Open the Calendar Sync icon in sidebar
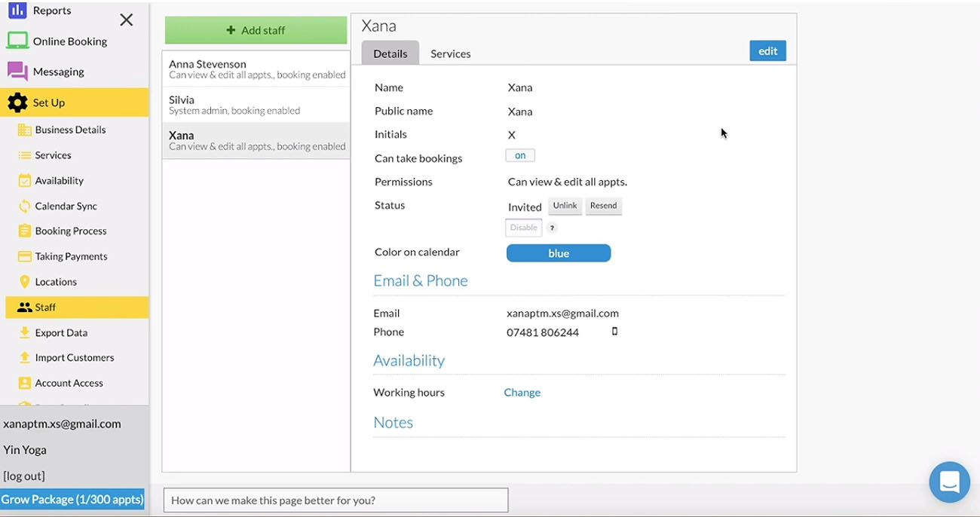This screenshot has height=517, width=980. pyautogui.click(x=24, y=206)
